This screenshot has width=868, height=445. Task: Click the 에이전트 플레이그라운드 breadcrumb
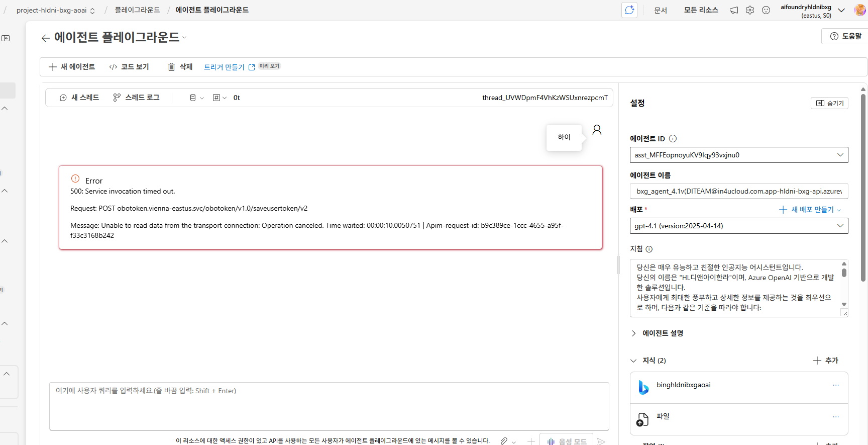click(x=212, y=10)
